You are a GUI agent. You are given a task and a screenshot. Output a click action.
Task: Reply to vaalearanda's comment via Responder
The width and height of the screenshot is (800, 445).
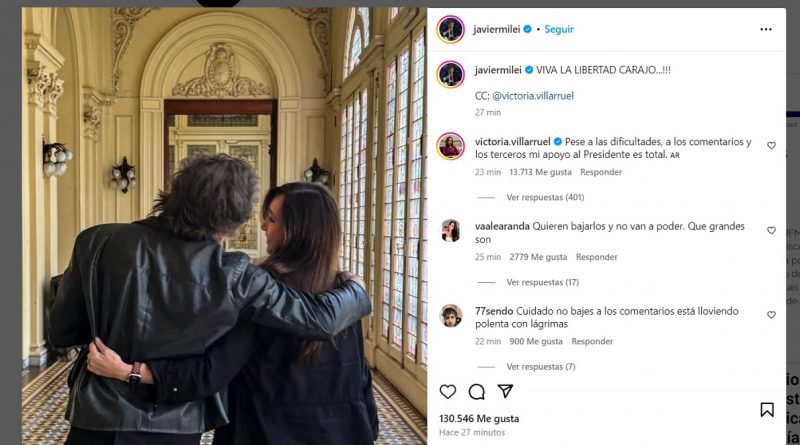tap(596, 257)
